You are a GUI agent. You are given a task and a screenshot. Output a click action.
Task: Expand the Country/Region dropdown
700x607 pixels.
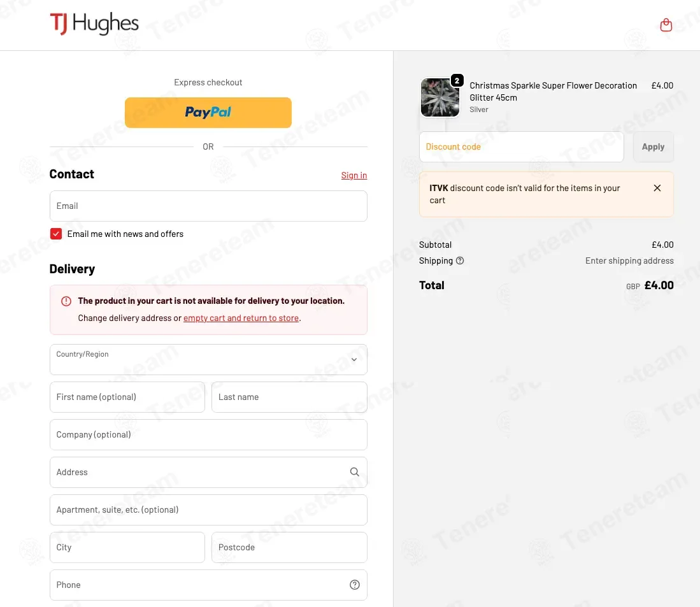coord(208,360)
